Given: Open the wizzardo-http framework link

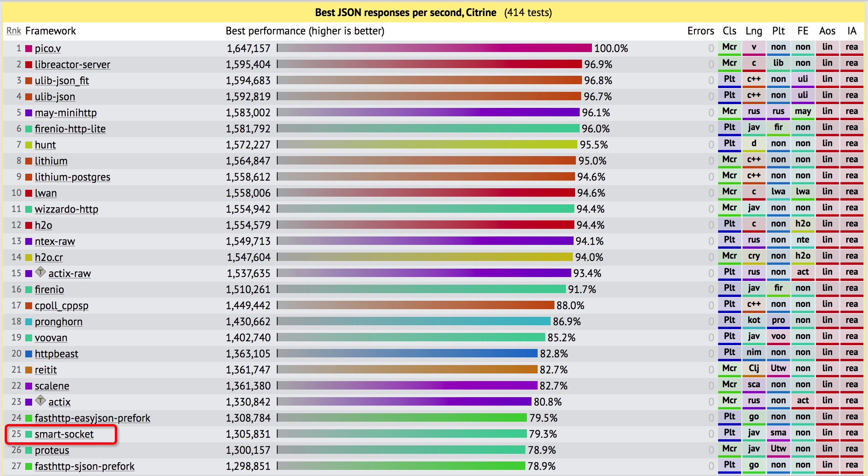Looking at the screenshot, I should [67, 209].
